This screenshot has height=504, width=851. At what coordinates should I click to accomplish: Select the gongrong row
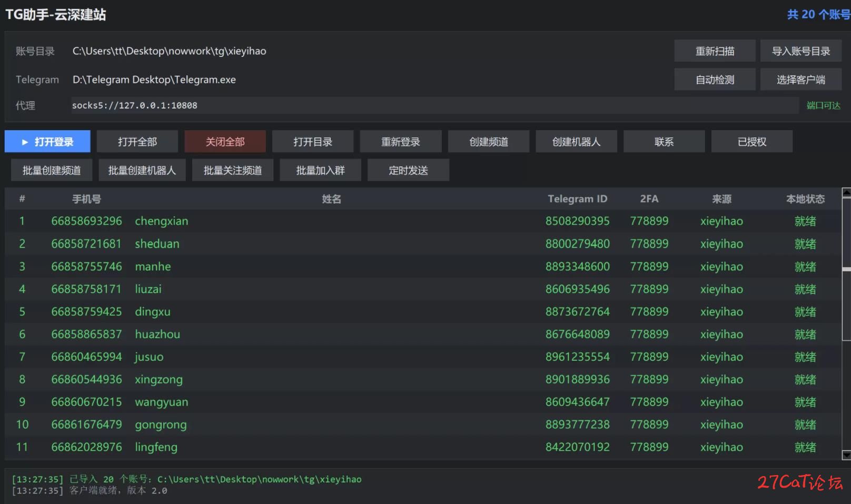click(x=423, y=424)
